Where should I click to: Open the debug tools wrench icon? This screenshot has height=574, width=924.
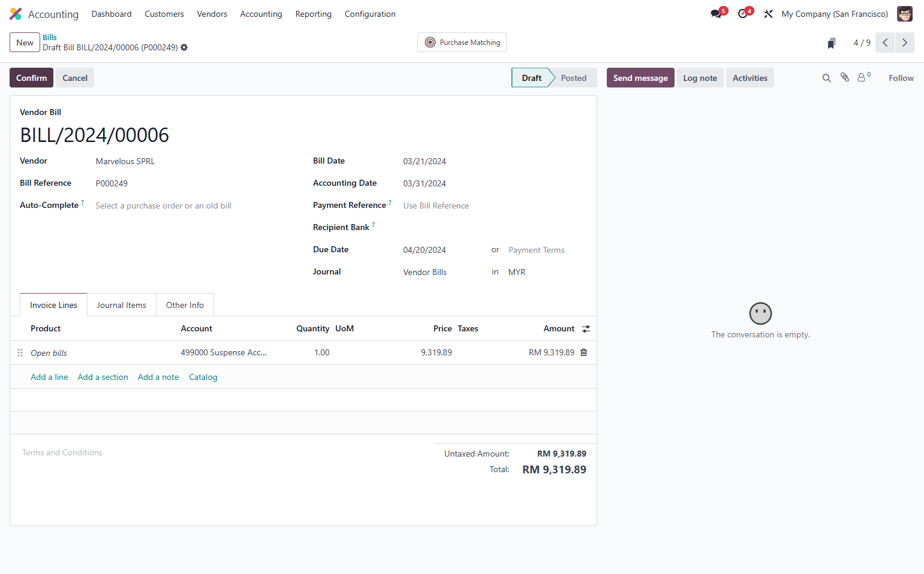tap(768, 14)
